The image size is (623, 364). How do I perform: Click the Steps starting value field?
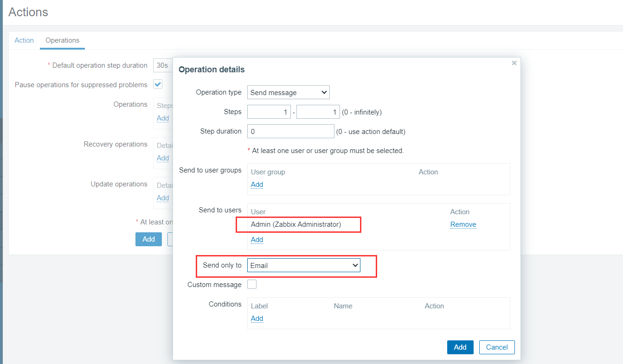tap(269, 112)
